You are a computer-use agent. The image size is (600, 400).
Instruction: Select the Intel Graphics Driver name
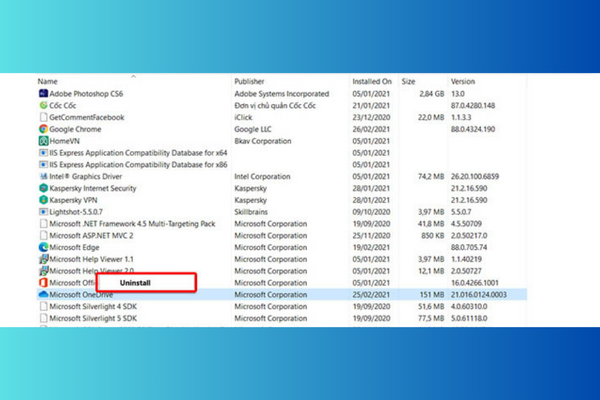pos(86,176)
